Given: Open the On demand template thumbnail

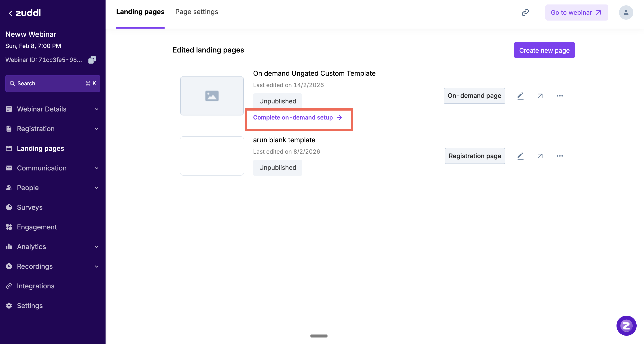Looking at the screenshot, I should point(212,96).
